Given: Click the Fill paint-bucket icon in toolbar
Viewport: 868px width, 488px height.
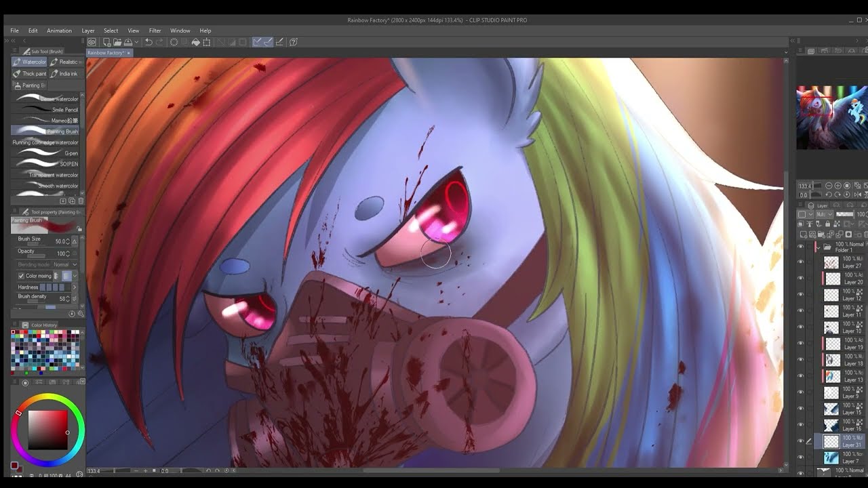Looking at the screenshot, I should click(x=196, y=42).
